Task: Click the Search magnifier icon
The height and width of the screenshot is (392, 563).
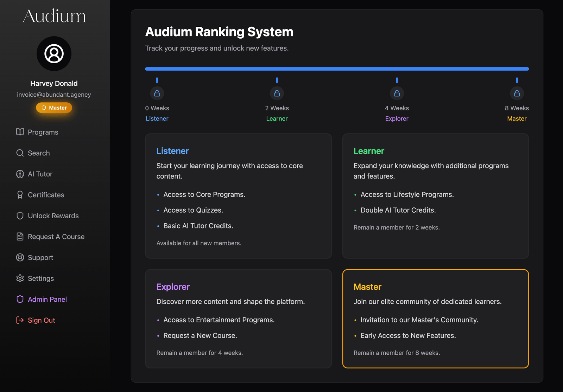Action: pyautogui.click(x=20, y=153)
